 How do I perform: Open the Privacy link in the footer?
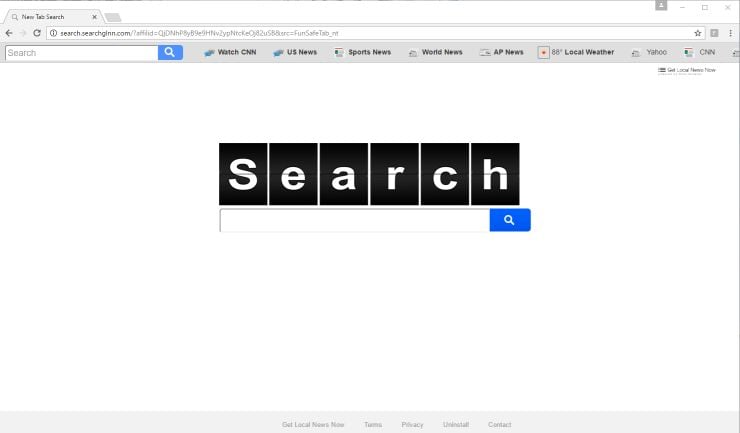[412, 425]
